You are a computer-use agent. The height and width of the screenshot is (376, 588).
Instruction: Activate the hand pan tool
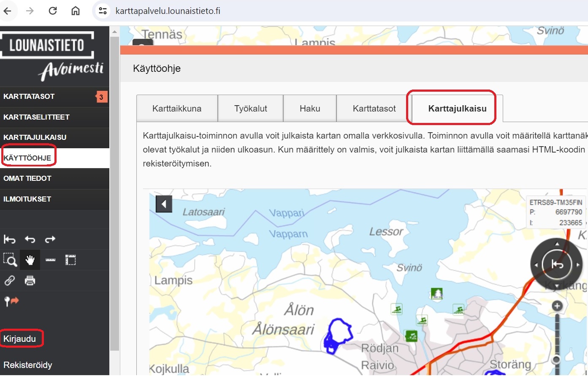[30, 260]
